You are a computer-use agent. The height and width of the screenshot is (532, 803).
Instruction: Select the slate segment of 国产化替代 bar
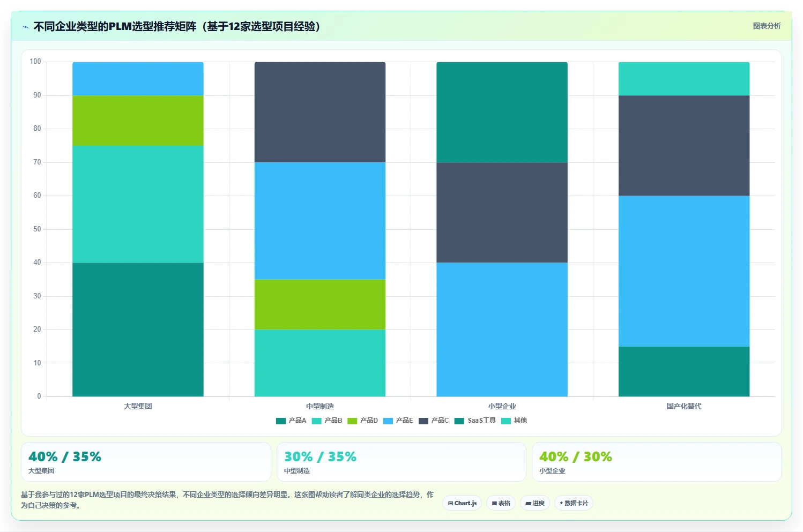pos(684,146)
